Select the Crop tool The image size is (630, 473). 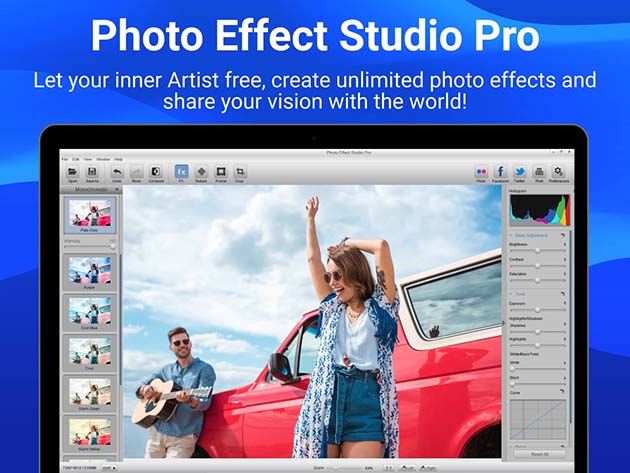point(240,172)
